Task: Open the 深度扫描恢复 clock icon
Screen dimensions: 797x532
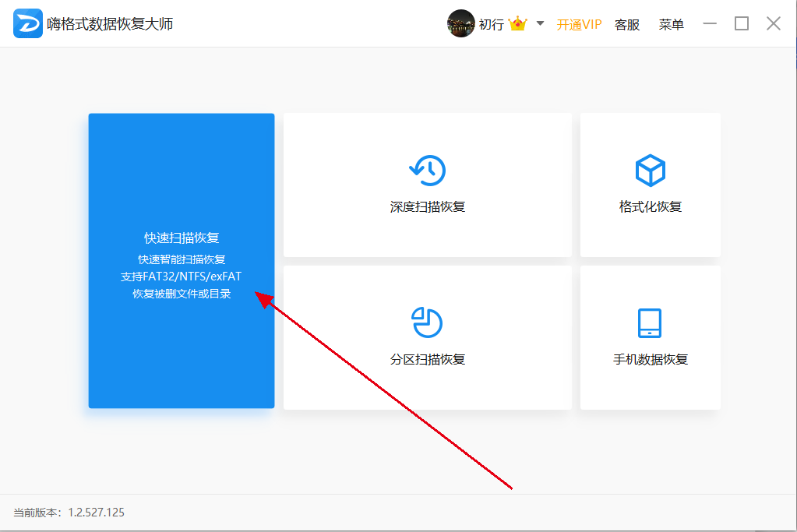Action: coord(428,171)
